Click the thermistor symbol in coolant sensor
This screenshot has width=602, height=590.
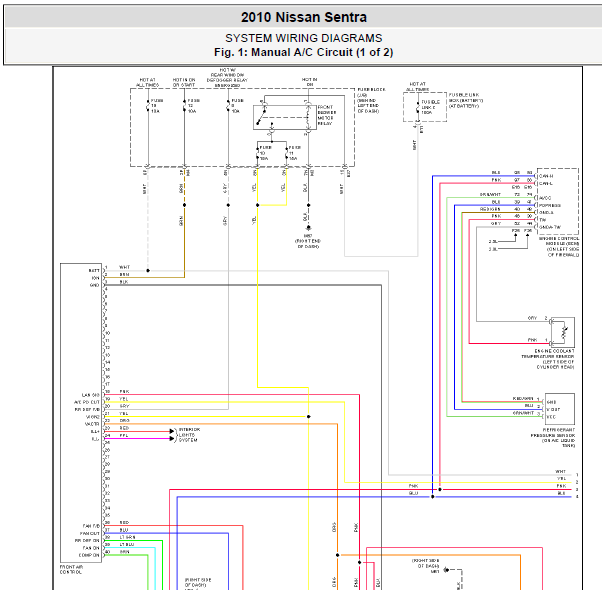[564, 332]
